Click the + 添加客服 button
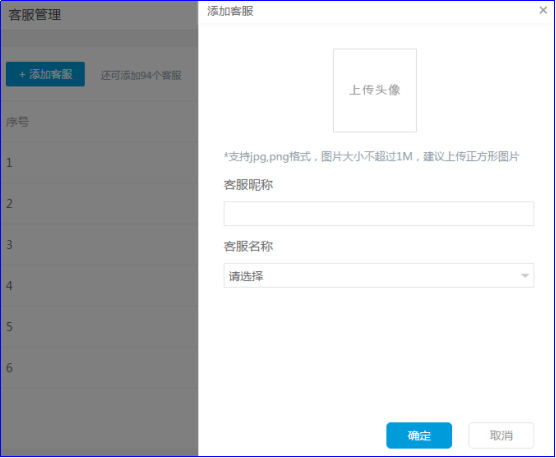 45,74
